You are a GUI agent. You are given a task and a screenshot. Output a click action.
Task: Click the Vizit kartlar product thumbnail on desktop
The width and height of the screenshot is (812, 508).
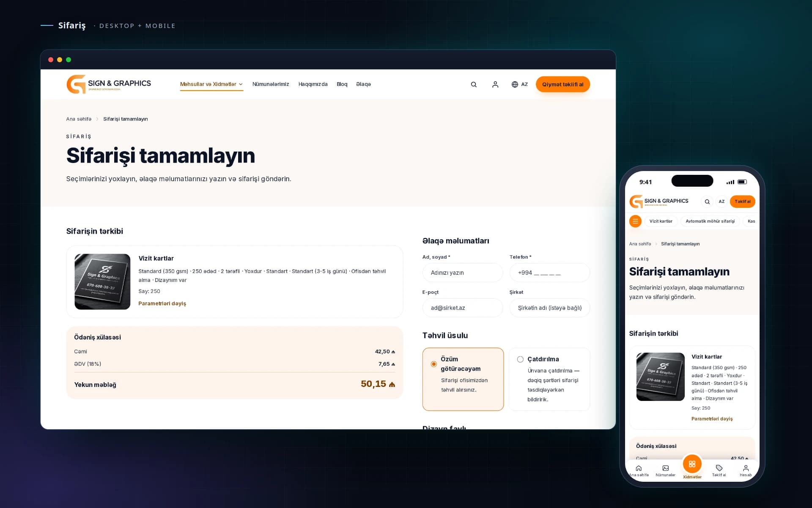coord(102,282)
